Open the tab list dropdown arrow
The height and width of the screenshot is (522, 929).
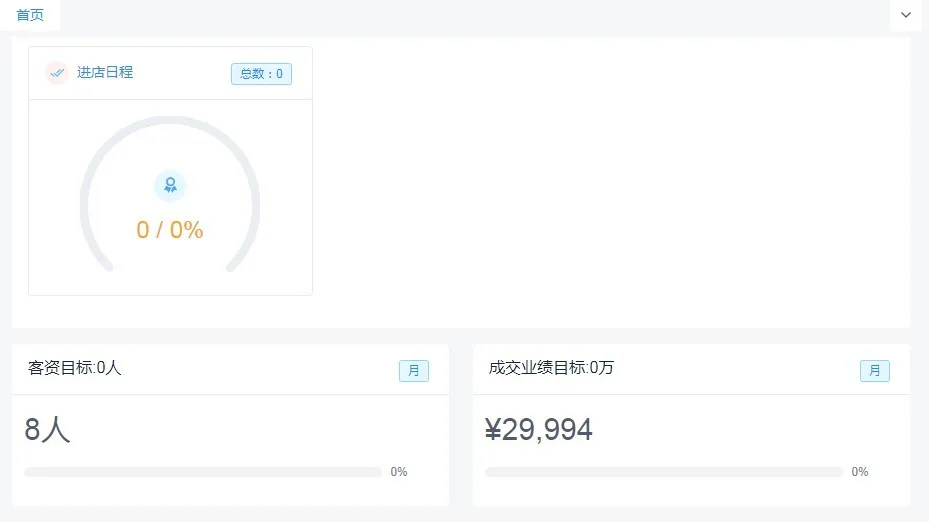tap(906, 15)
